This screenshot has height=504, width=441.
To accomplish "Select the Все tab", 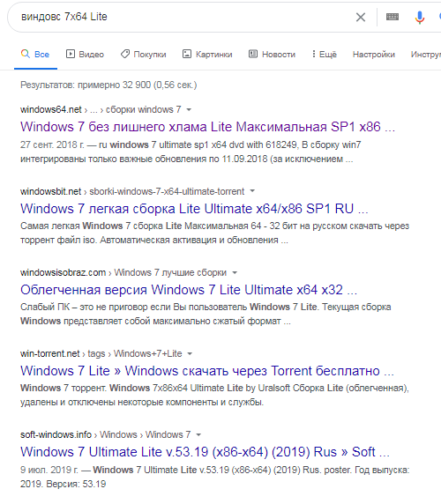I will tap(35, 55).
